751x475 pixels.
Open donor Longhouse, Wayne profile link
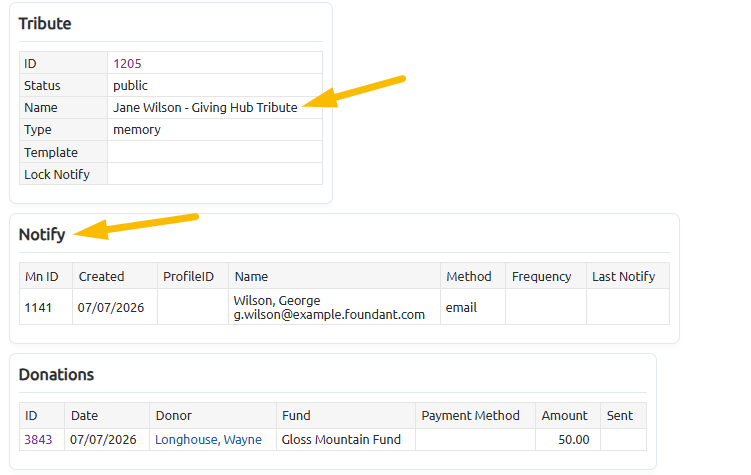coord(208,440)
